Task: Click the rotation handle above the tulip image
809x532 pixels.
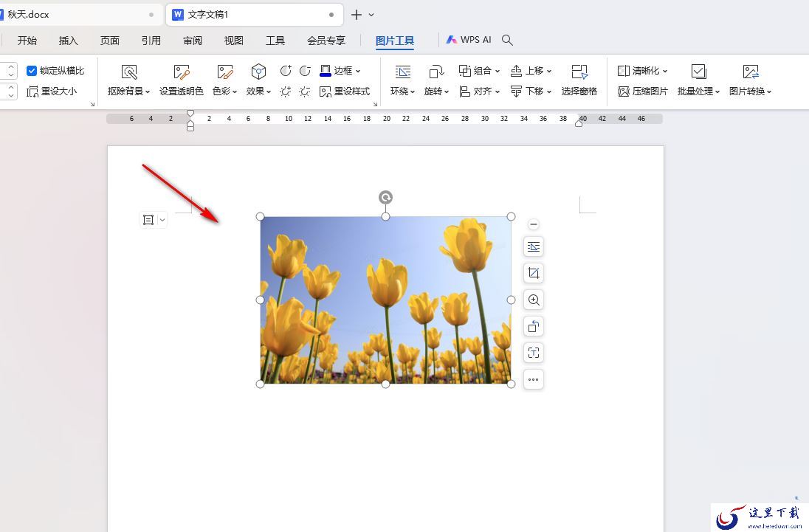Action: [385, 197]
